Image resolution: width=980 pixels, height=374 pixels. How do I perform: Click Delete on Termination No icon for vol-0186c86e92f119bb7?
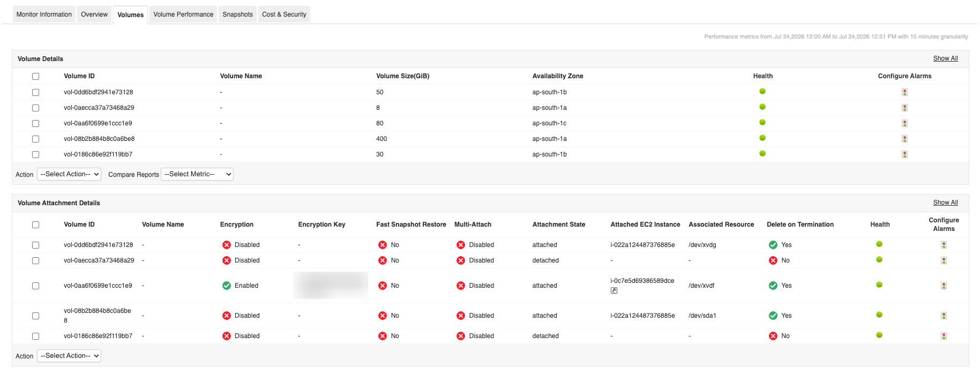(x=773, y=336)
